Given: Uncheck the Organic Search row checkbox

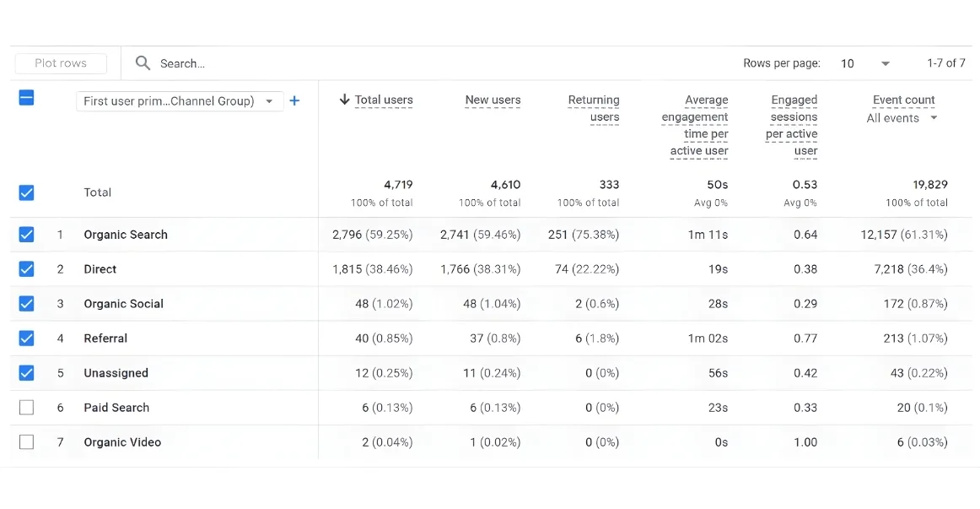Looking at the screenshot, I should (26, 235).
